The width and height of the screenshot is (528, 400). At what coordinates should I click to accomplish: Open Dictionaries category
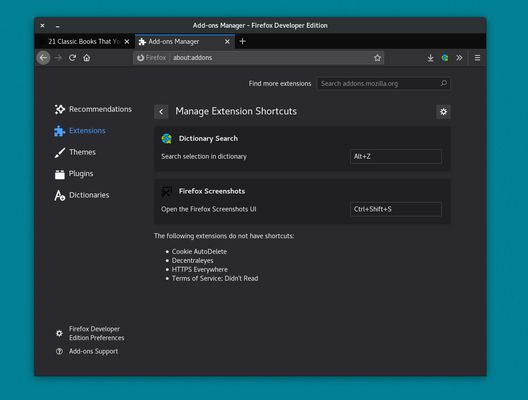point(82,195)
